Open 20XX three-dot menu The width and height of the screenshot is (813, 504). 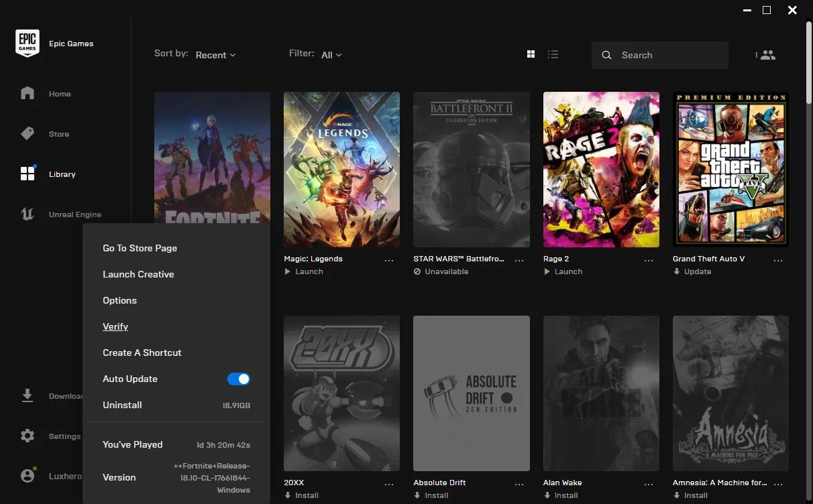pos(389,484)
